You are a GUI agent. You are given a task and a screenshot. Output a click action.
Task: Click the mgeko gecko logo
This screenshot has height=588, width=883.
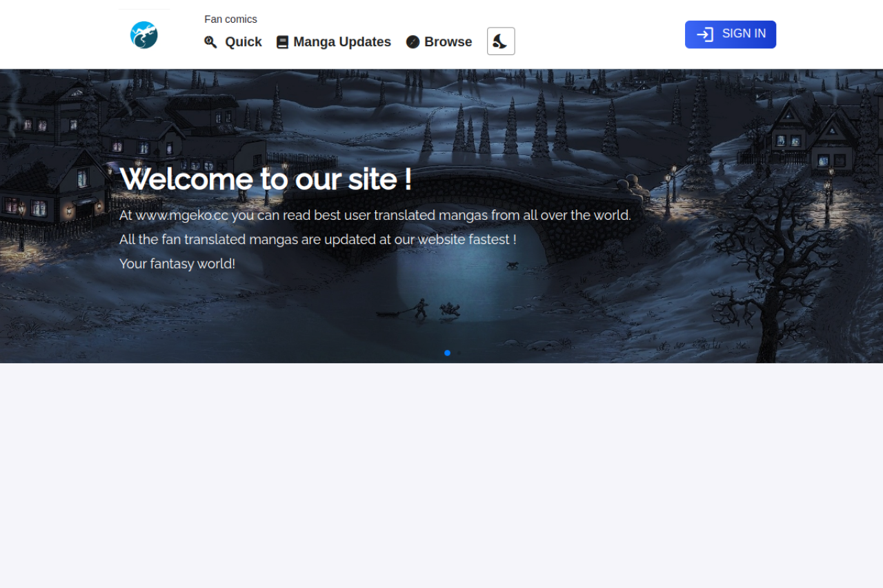144,35
